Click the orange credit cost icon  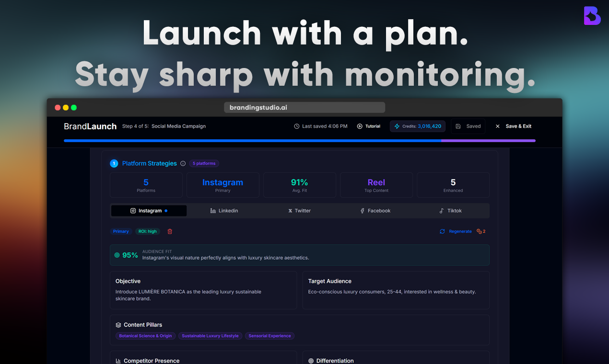(x=479, y=231)
